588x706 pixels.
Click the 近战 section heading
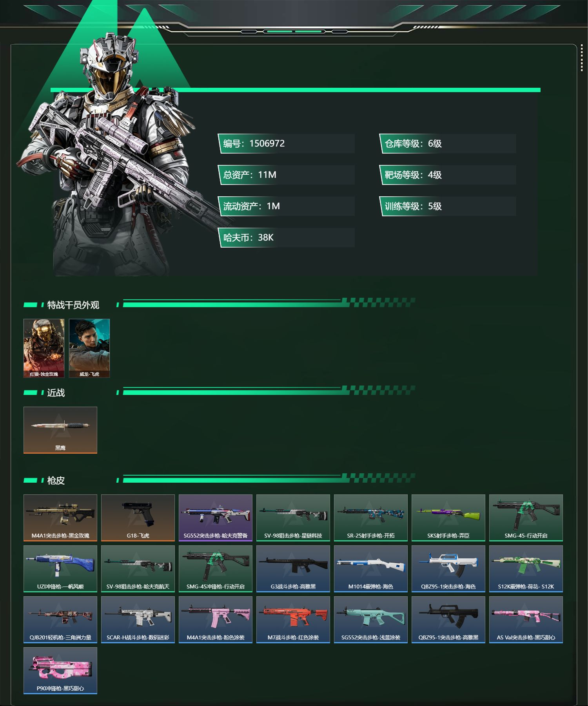coord(56,393)
